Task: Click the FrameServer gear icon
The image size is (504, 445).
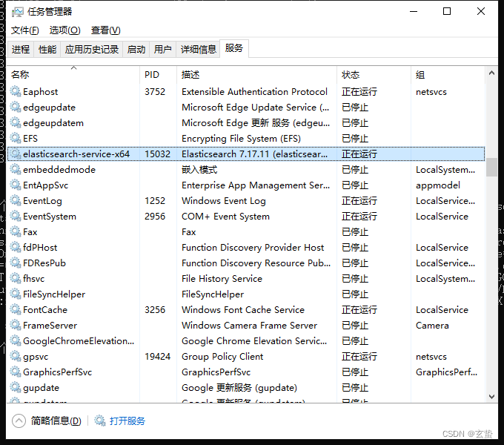Action: point(16,326)
